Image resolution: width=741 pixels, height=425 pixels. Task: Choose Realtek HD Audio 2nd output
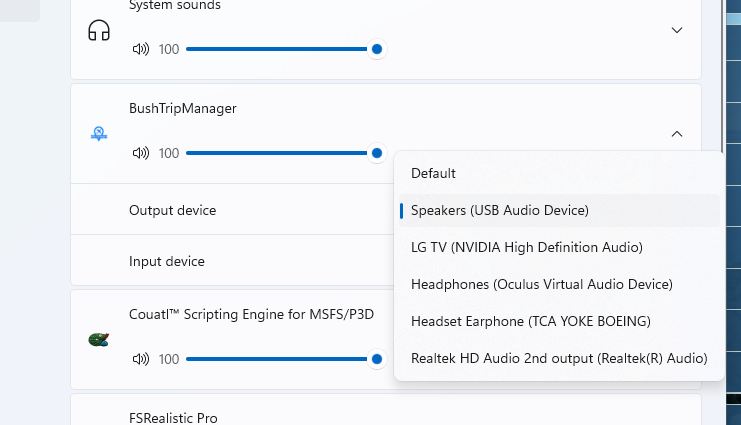pos(558,358)
